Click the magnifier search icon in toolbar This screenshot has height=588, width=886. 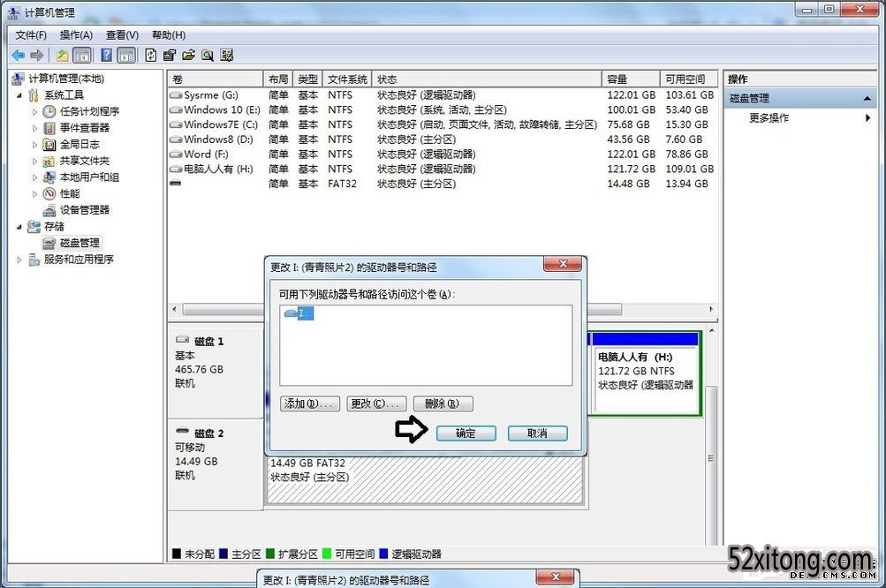(208, 56)
